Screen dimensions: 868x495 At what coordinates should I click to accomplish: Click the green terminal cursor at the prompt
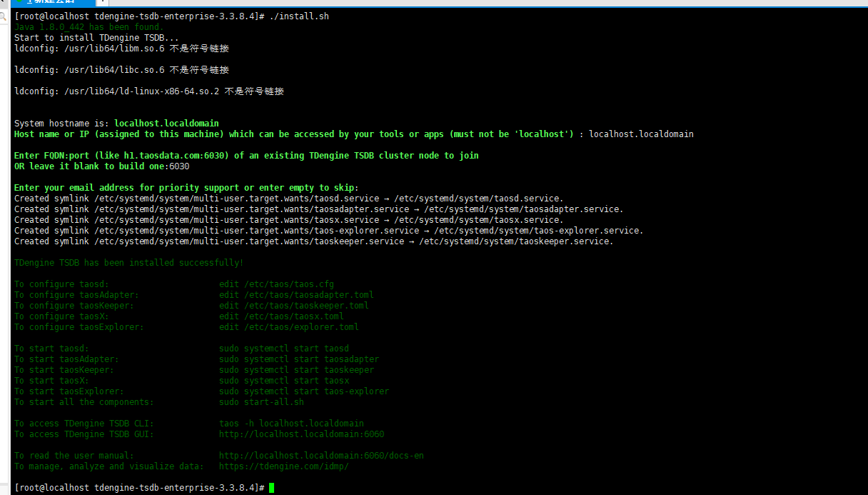[x=271, y=488]
